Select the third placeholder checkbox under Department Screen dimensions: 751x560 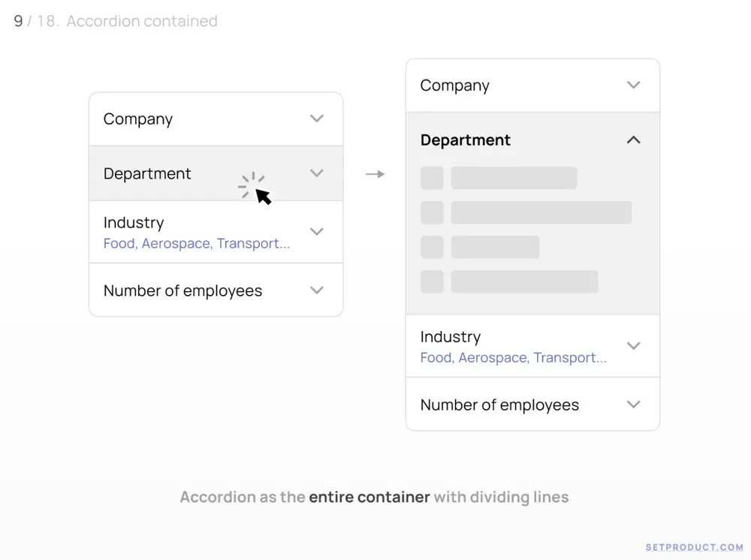(x=432, y=247)
